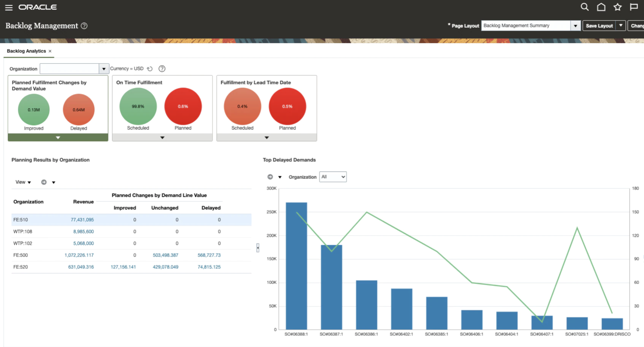
Task: Expand the Planned Fulfillment Changes tile
Action: pos(58,138)
